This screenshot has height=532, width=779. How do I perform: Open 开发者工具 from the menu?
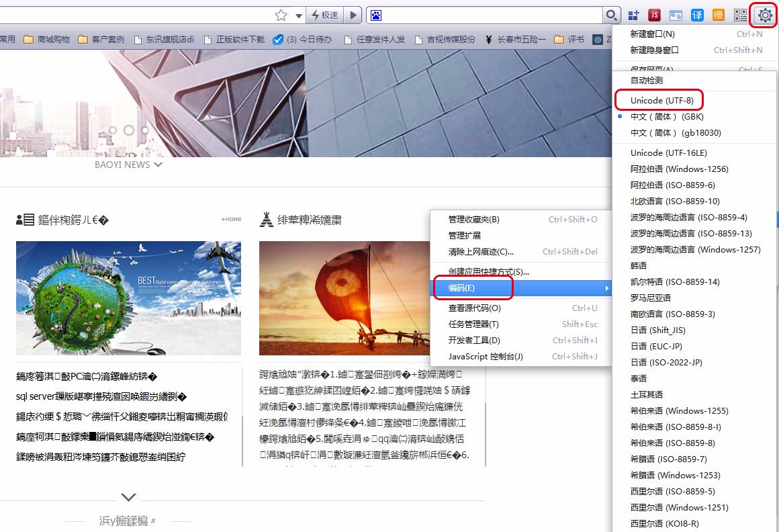(473, 341)
